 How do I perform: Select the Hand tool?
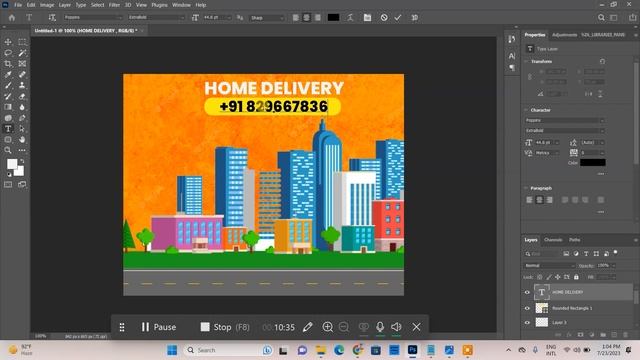(x=22, y=140)
